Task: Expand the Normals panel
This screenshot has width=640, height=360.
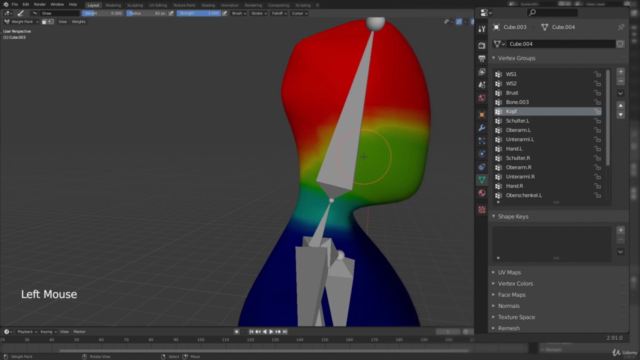Action: point(493,306)
